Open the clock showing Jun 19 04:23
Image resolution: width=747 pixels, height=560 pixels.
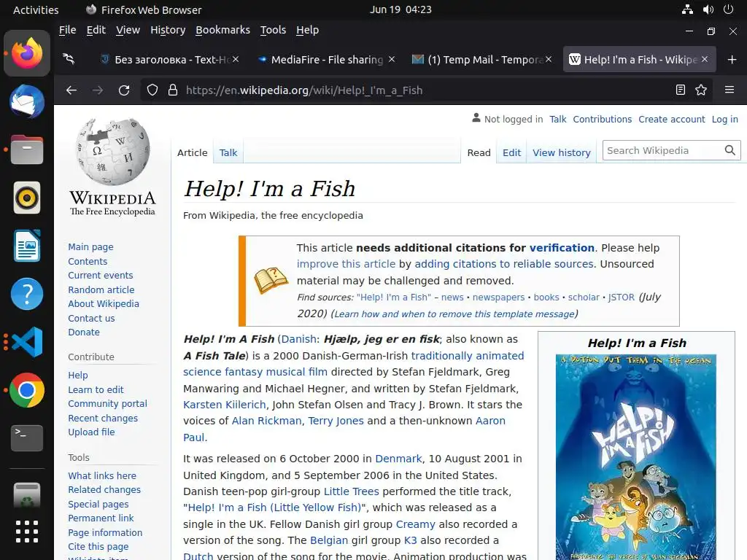[x=400, y=9]
